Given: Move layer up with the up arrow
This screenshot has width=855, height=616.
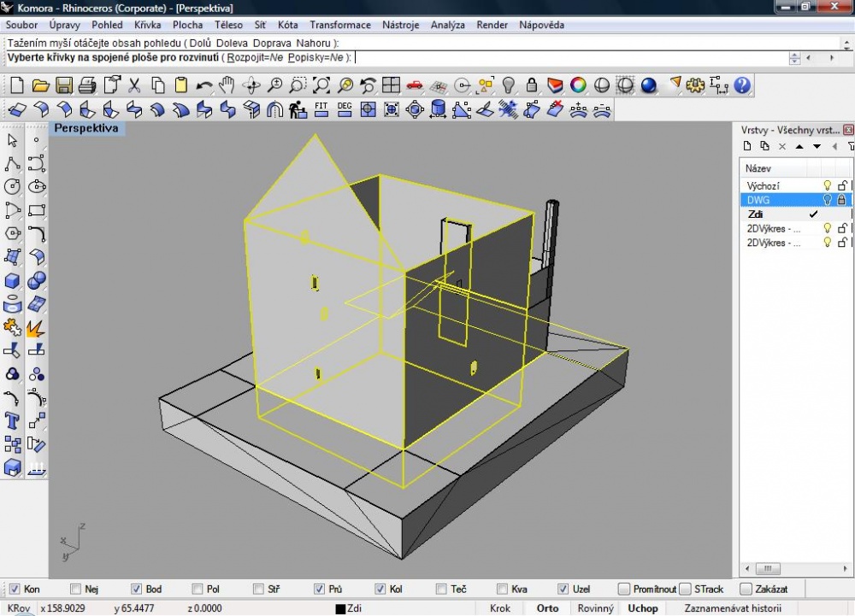Looking at the screenshot, I should pyautogui.click(x=799, y=146).
